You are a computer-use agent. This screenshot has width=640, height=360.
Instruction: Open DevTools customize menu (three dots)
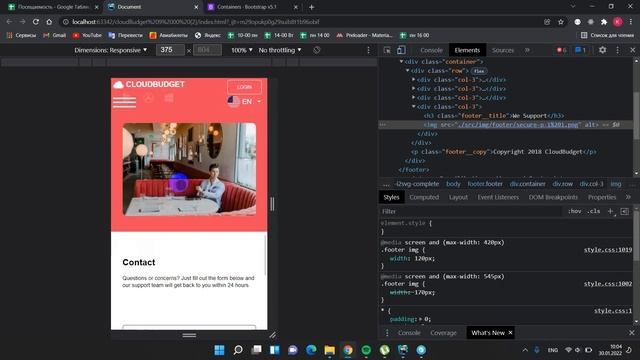tap(617, 50)
